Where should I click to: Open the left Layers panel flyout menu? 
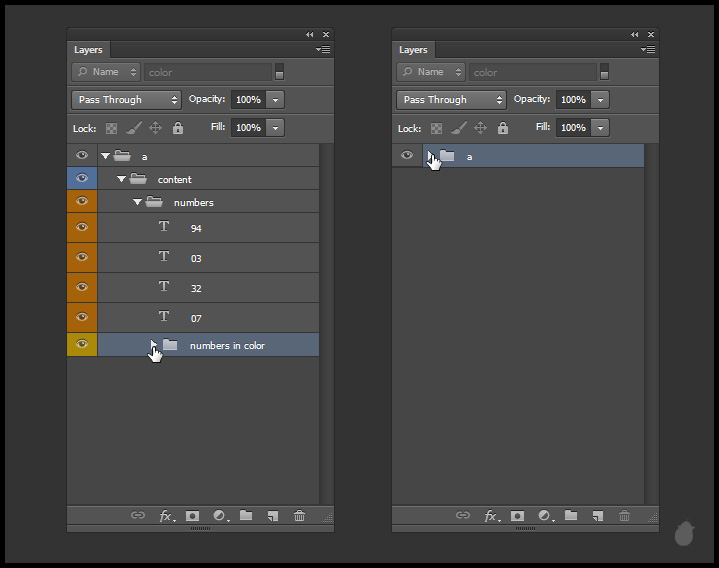pyautogui.click(x=323, y=49)
